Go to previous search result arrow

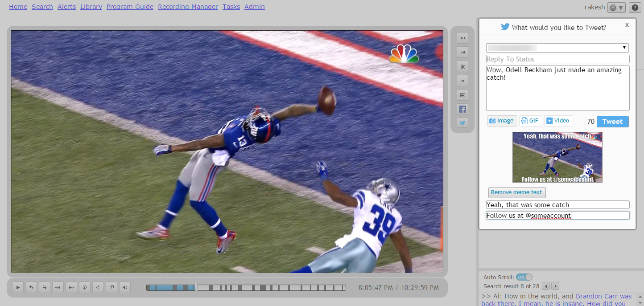pos(546,286)
